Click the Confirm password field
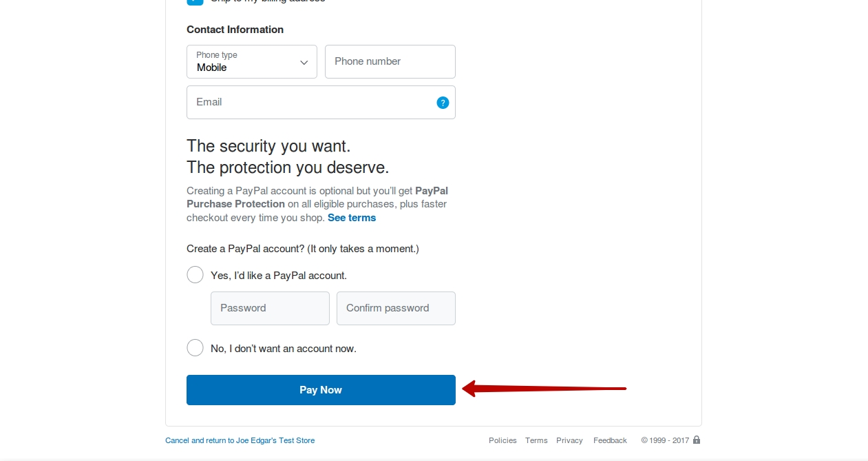Image resolution: width=868 pixels, height=461 pixels. pos(396,308)
